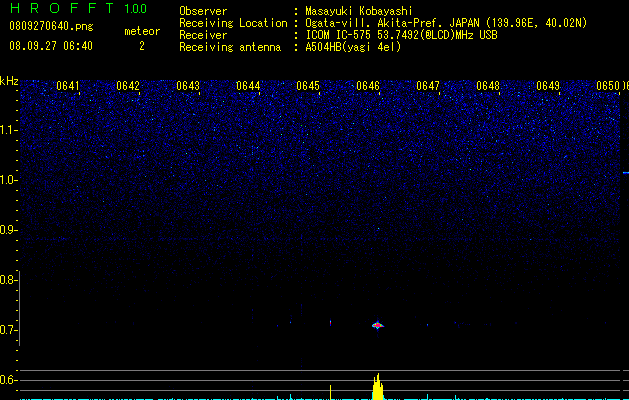Select the 1.1 kHz axis label
The width and height of the screenshot is (629, 400).
pos(8,130)
